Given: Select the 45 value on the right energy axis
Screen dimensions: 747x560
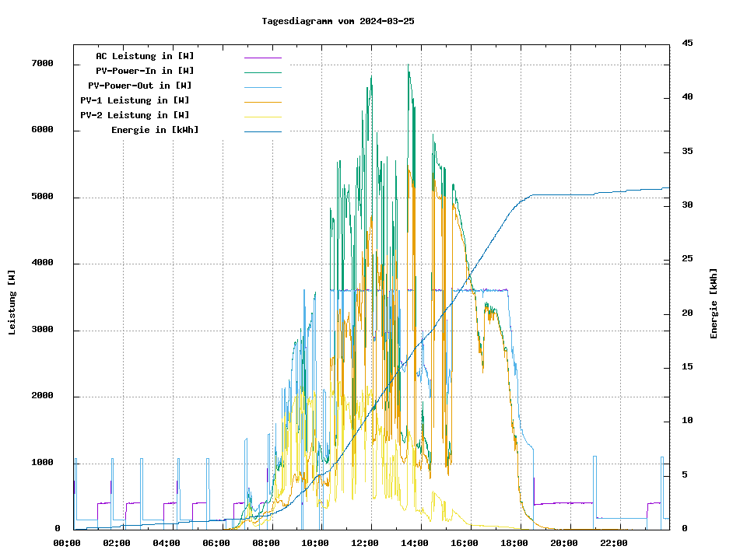Looking at the screenshot, I should [687, 44].
